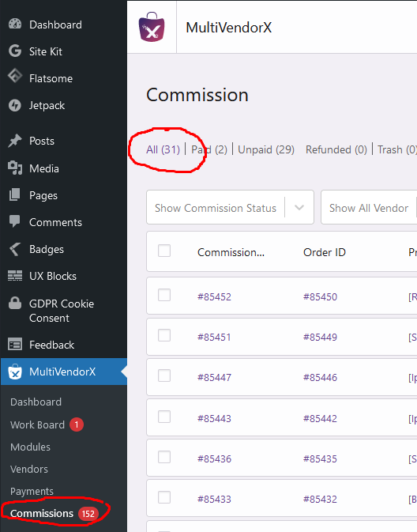This screenshot has width=417, height=532.
Task: Select the Trash filter tab
Action: click(397, 149)
